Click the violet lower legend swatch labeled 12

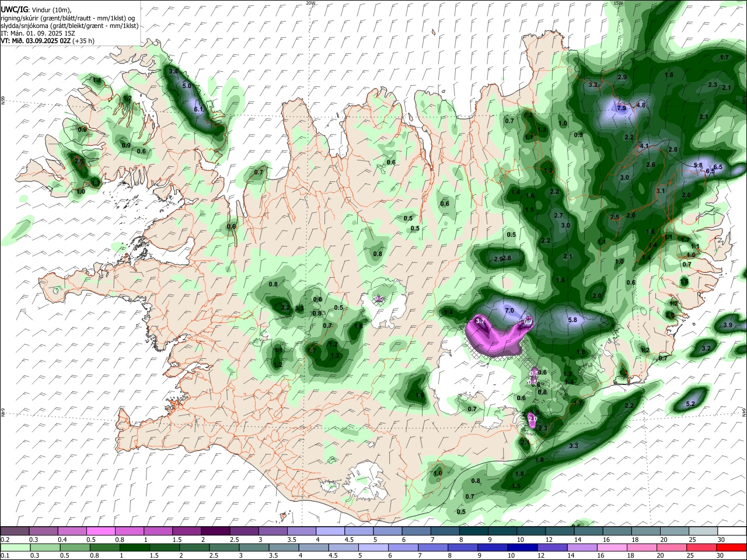tap(552, 547)
